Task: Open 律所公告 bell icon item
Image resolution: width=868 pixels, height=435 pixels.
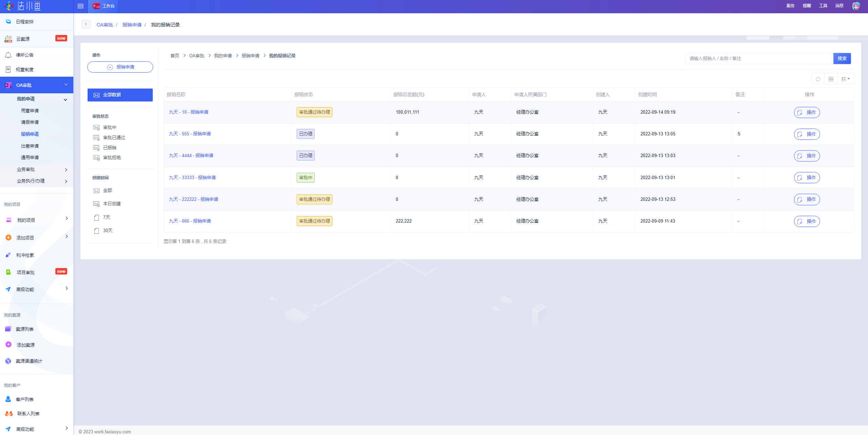Action: tap(24, 55)
